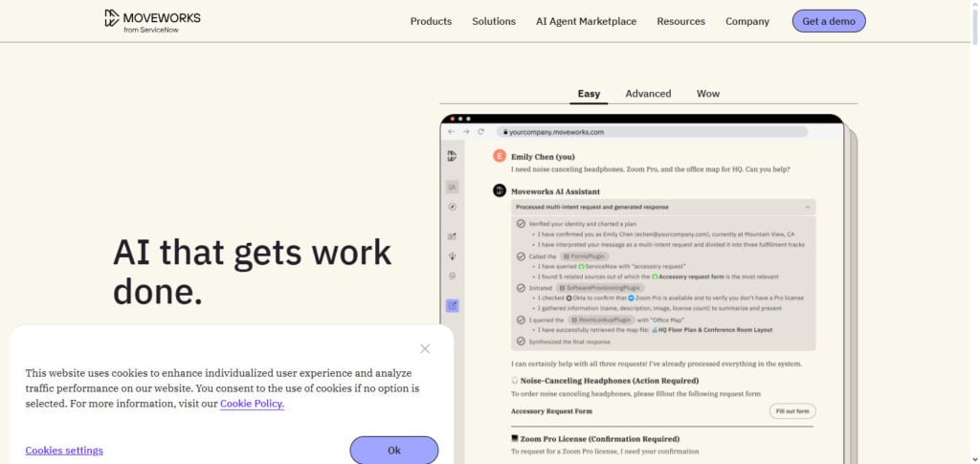This screenshot has height=464, width=980.
Task: Click the forward arrow in the demo browser
Action: (466, 132)
